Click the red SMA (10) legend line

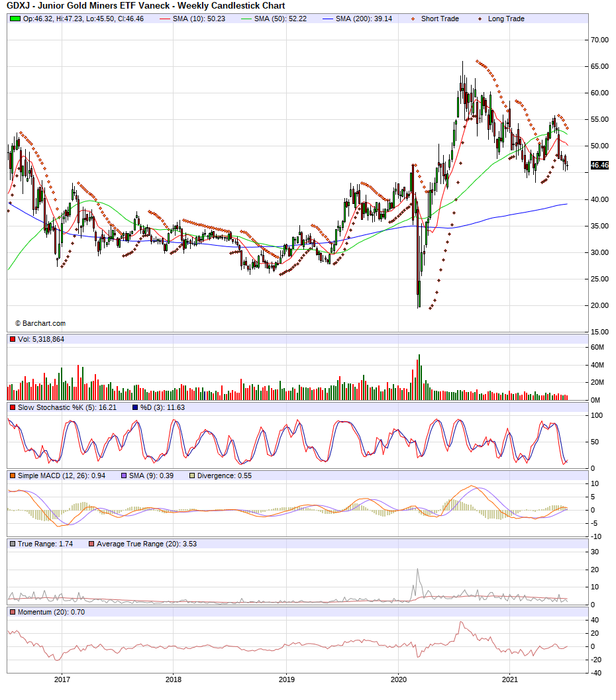tap(165, 19)
